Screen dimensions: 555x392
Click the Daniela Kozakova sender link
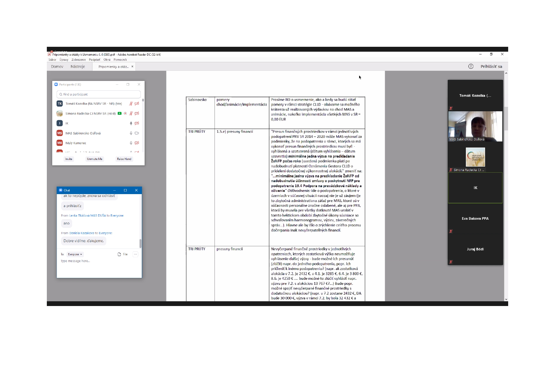(82, 233)
